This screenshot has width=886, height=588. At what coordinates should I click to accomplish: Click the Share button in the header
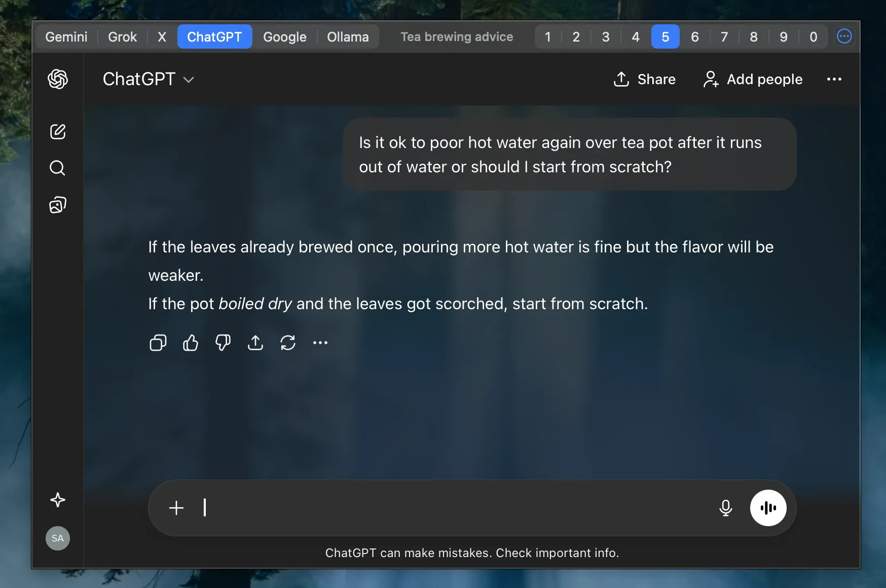click(644, 80)
